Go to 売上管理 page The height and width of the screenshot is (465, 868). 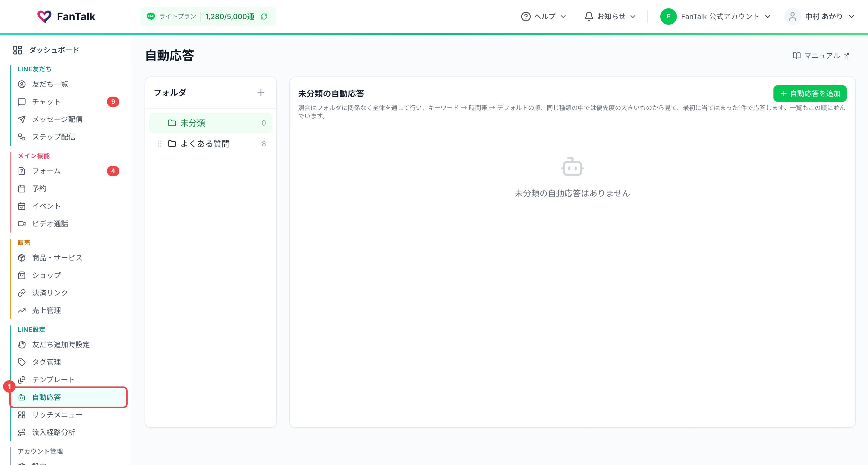click(69, 310)
